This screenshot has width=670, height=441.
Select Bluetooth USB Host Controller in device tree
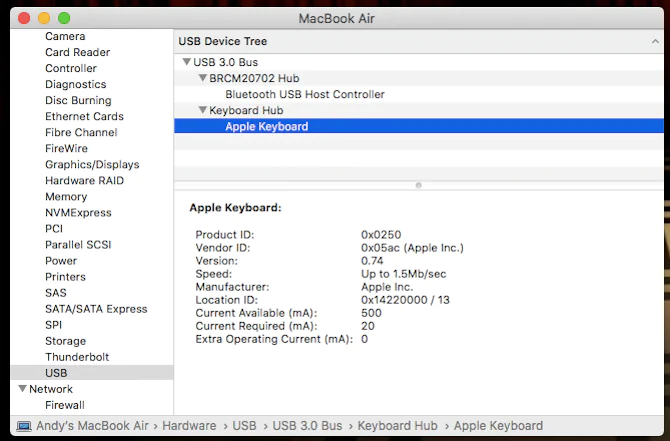[x=304, y=94]
